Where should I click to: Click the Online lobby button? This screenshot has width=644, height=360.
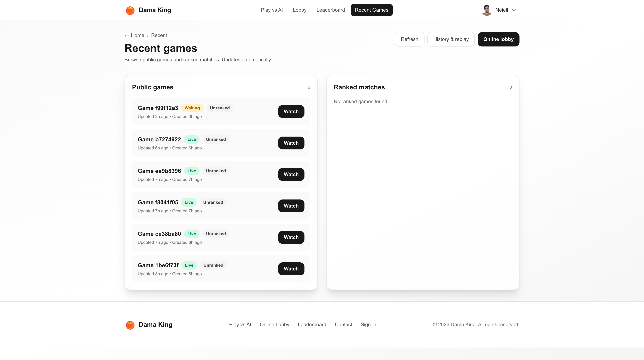coord(498,39)
